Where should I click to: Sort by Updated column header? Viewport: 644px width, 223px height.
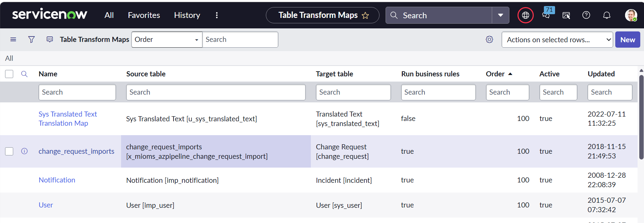pyautogui.click(x=601, y=74)
